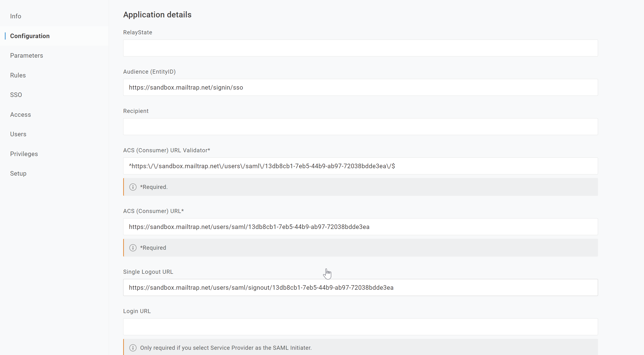Screen dimensions: 644x355
Task: Focus the empty Recipient field
Action: (360, 127)
